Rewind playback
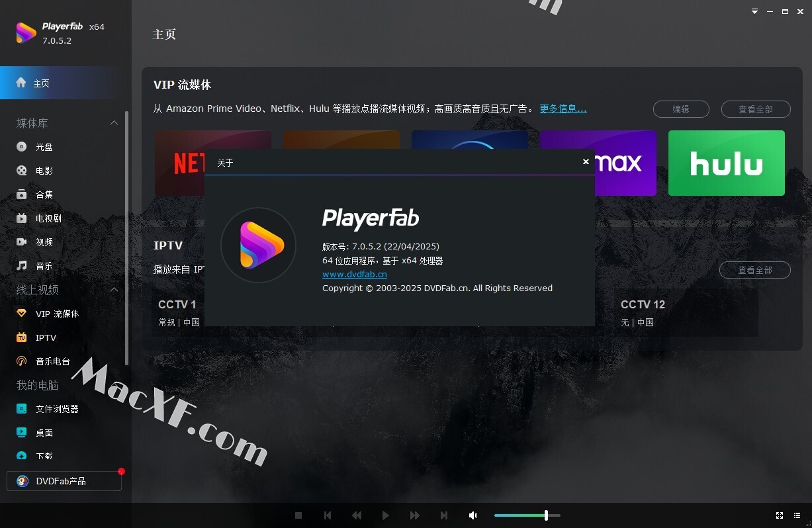Image resolution: width=812 pixels, height=528 pixels. coord(357,515)
